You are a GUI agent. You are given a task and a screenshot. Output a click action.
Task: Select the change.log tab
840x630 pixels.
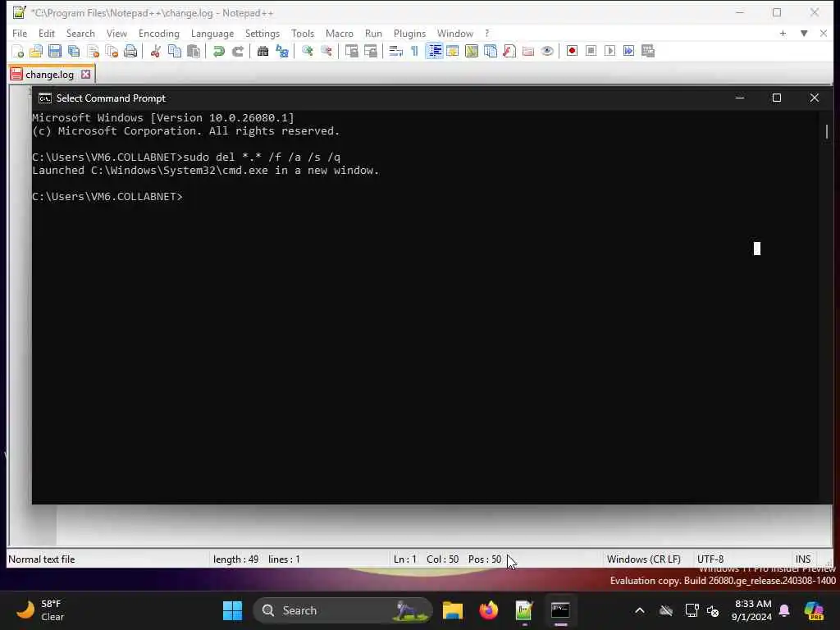(x=49, y=75)
